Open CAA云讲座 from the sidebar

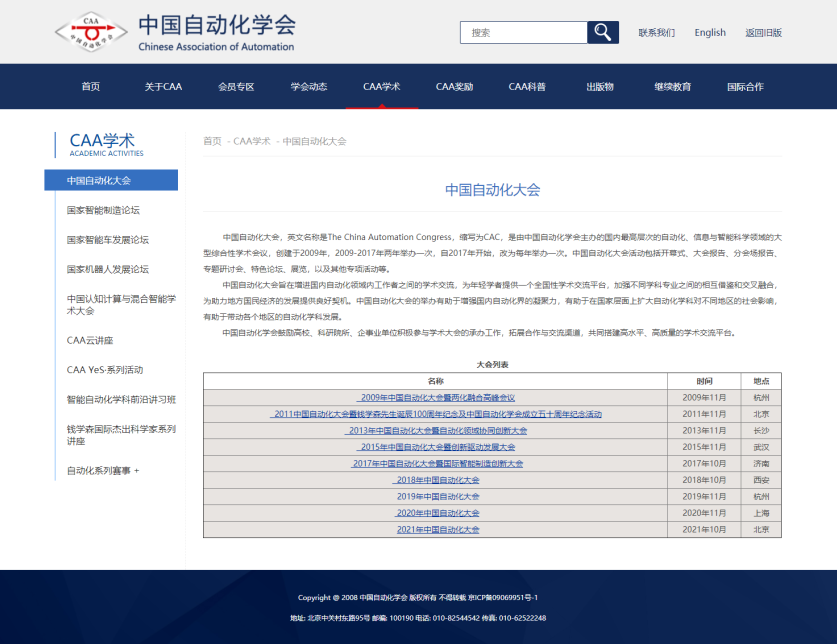(x=90, y=340)
